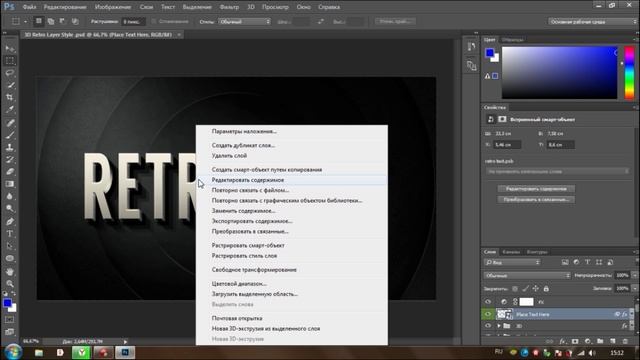This screenshot has width=640, height=360.
Task: Select the Magic Wand tool
Action: pyautogui.click(x=10, y=85)
